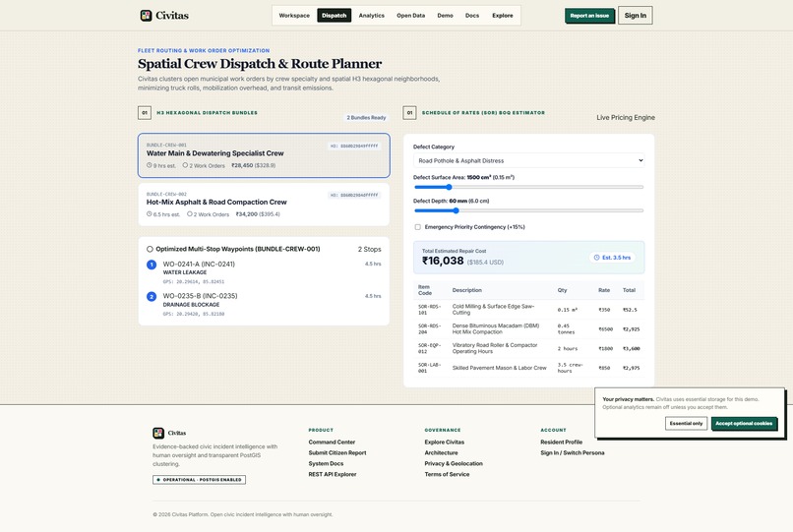793x532 pixels.
Task: Click the 01 badge beside Schedule of Rates
Action: pyautogui.click(x=409, y=113)
